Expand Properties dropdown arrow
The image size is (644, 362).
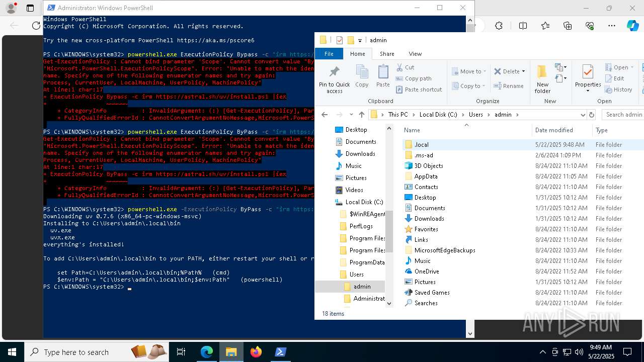point(588,91)
